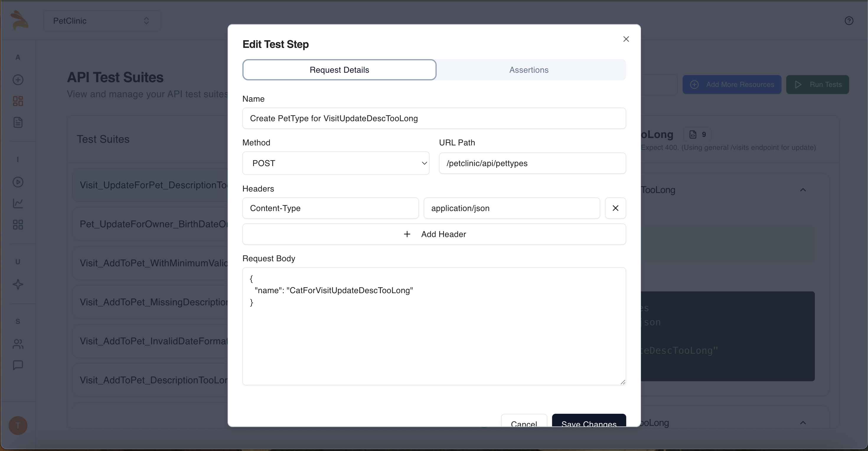Click the rabbit logo in the sidebar

[x=19, y=20]
